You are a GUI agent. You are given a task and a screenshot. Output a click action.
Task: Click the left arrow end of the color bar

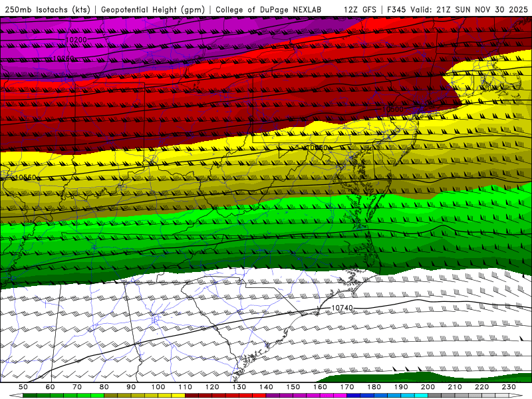(x=16, y=396)
